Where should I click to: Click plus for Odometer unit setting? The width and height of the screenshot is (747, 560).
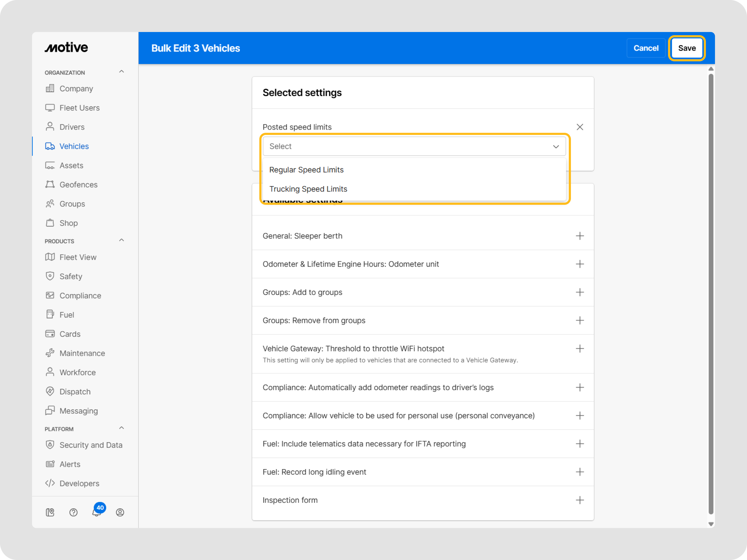tap(579, 264)
